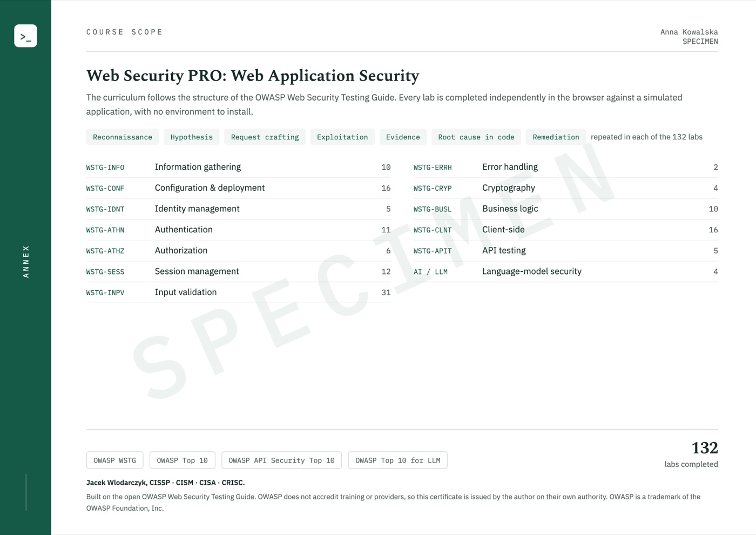
Task: Select the WSTG-SESS Session management row
Action: click(x=238, y=271)
